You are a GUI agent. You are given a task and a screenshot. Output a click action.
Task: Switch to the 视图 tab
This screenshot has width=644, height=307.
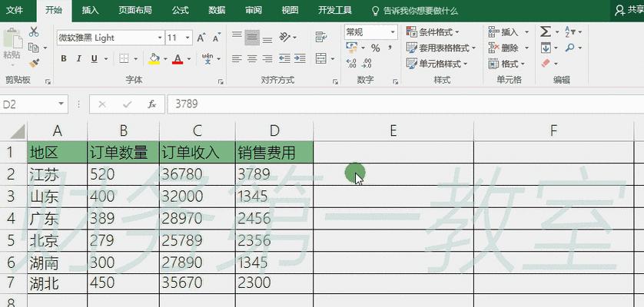290,10
